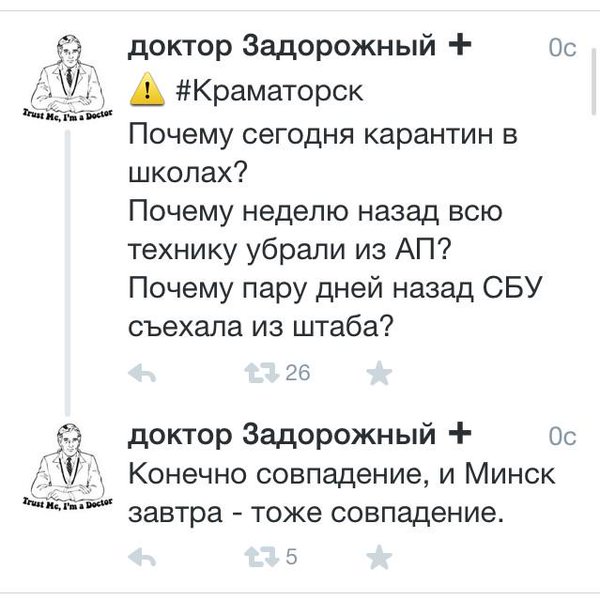
Task: Retweet the Краматорск tweet with 26 retweets
Action: (262, 373)
